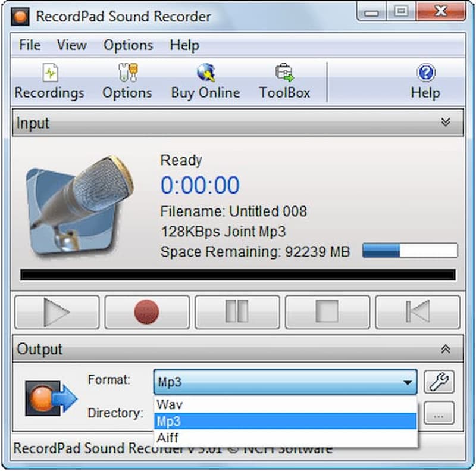The width and height of the screenshot is (476, 471).
Task: Collapse the Input panel section
Action: click(445, 123)
